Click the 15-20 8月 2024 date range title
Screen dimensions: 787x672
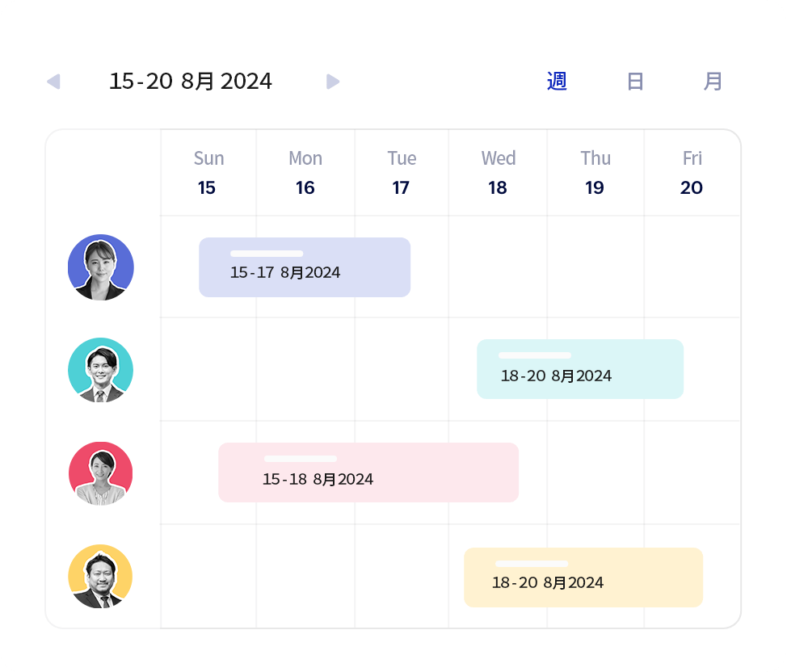click(191, 82)
